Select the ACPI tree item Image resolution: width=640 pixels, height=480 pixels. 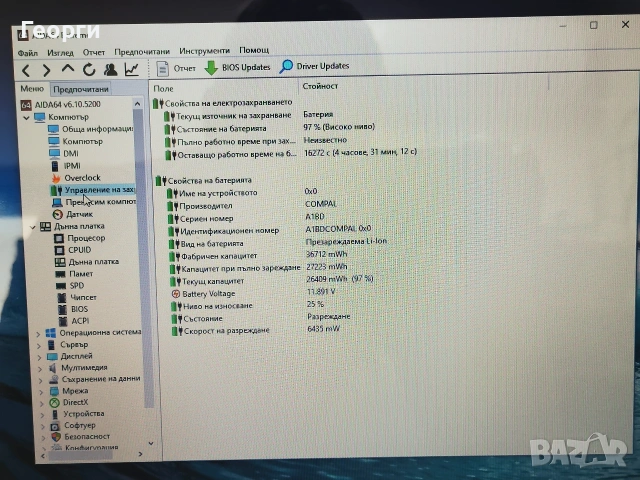click(74, 321)
